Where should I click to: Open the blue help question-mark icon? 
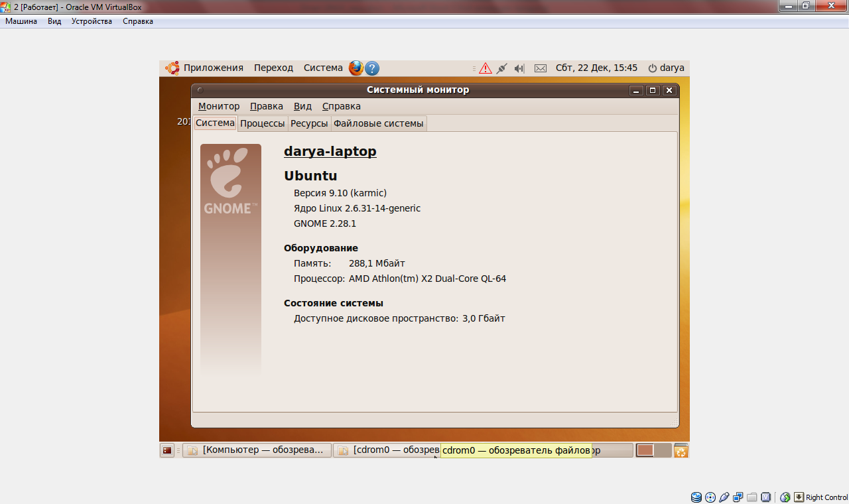point(372,68)
